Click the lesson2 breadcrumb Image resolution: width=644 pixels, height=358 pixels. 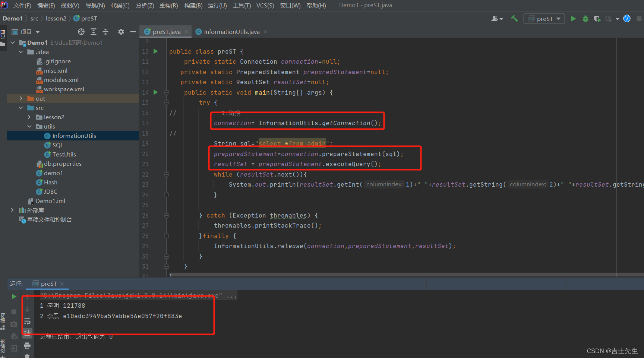[56, 18]
